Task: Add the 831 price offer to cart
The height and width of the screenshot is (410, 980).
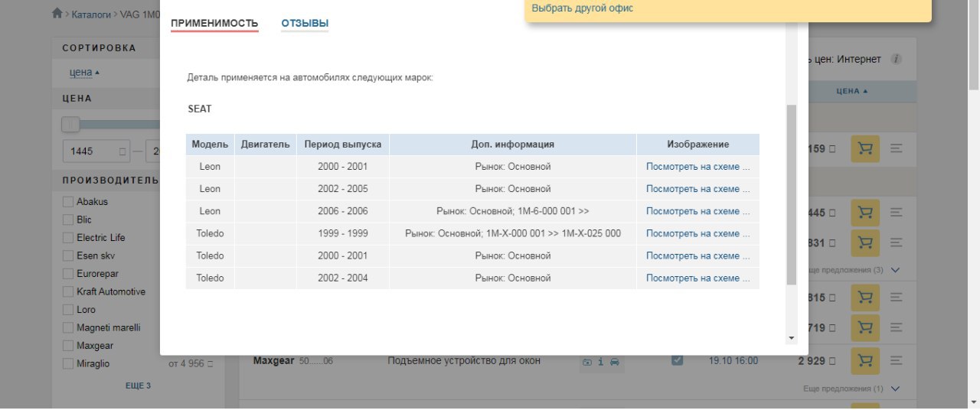Action: click(x=865, y=242)
